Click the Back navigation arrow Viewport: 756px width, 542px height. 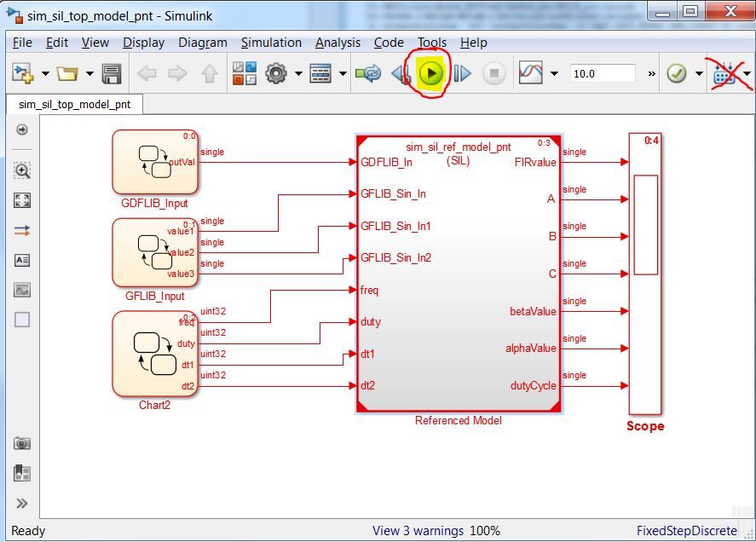tap(147, 74)
